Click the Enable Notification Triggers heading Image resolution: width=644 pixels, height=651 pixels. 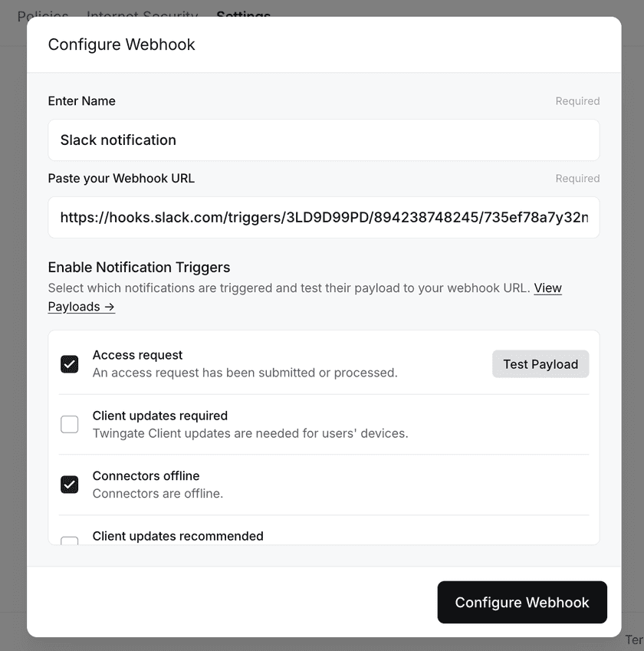(139, 268)
